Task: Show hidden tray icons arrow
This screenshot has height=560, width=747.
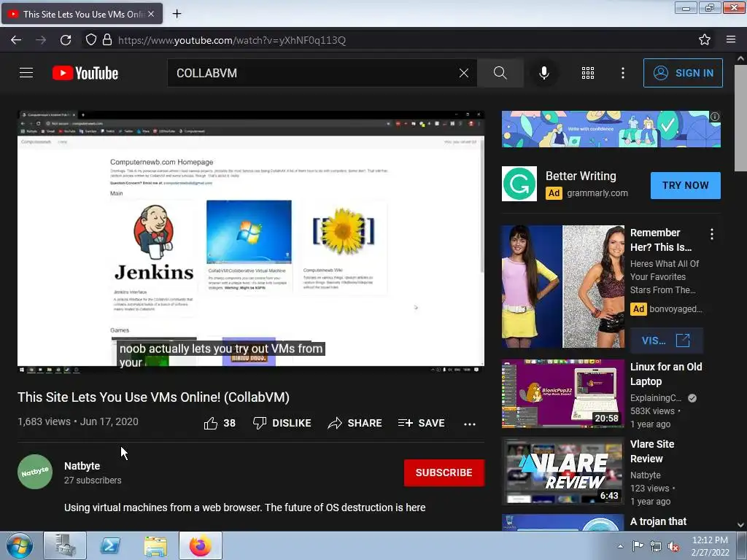Action: pyautogui.click(x=620, y=546)
